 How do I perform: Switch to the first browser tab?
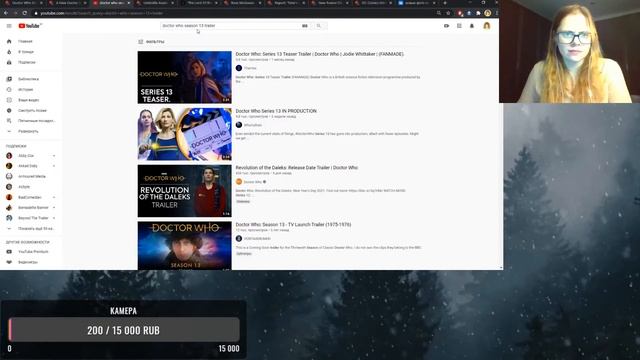tap(24, 3)
